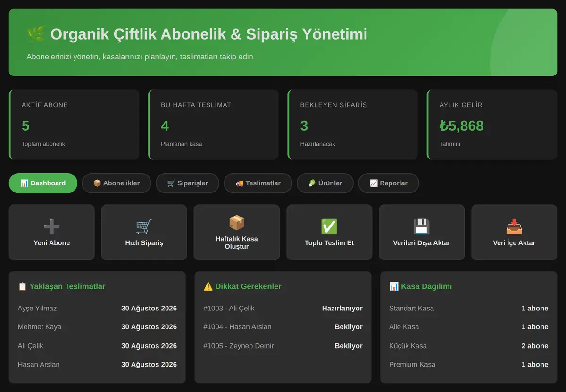Click the Yaklaşan Teslimatlar panel heading
This screenshot has width=566, height=392.
[x=62, y=286]
